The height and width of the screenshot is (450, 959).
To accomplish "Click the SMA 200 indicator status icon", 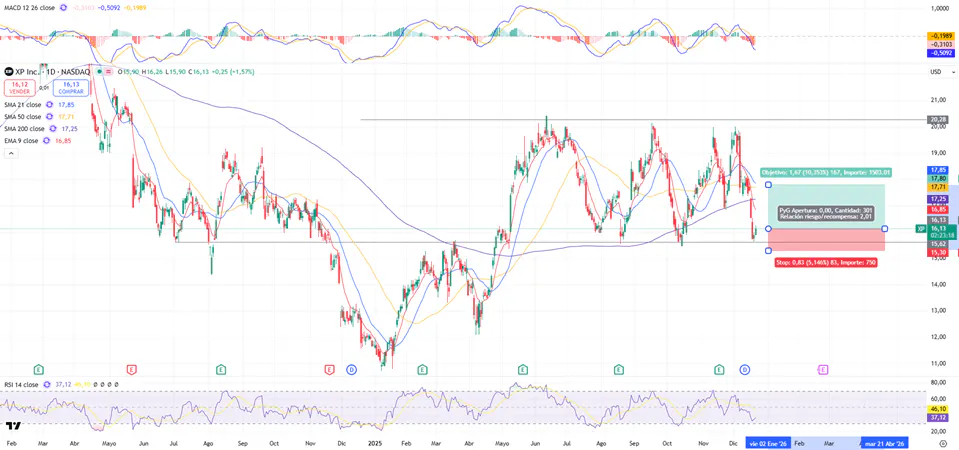I will 53,129.
